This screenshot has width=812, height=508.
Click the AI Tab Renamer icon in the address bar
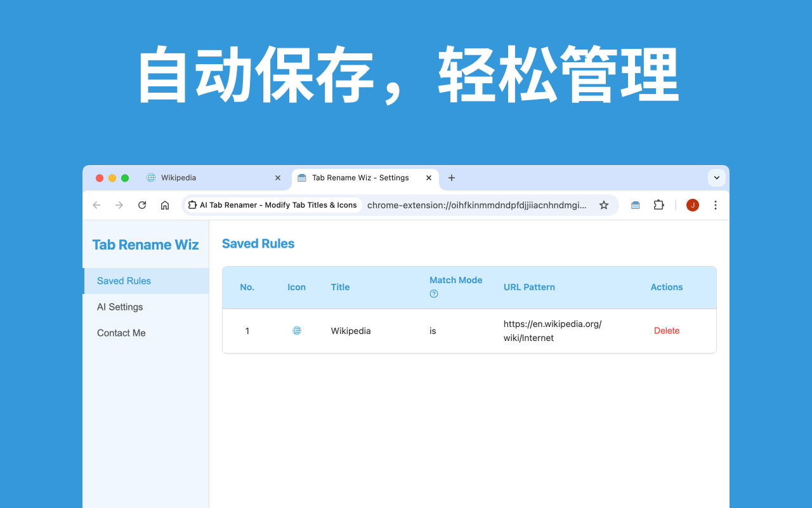pos(192,204)
